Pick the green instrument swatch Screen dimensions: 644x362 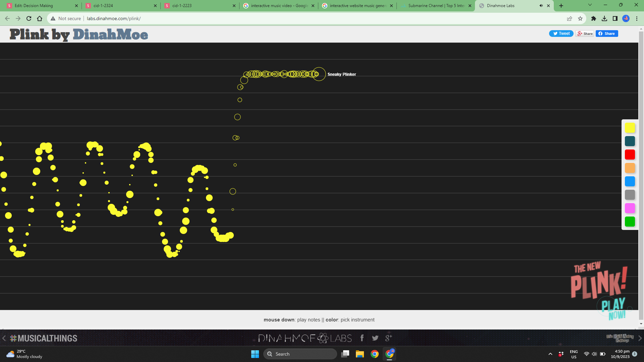[x=630, y=222]
